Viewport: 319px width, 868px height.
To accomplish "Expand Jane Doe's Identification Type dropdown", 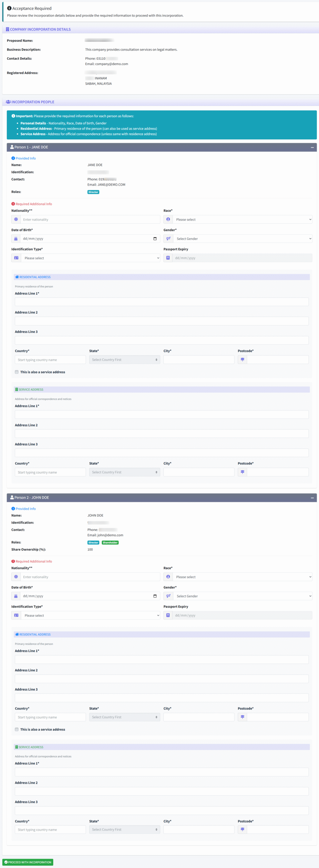I will 90,258.
